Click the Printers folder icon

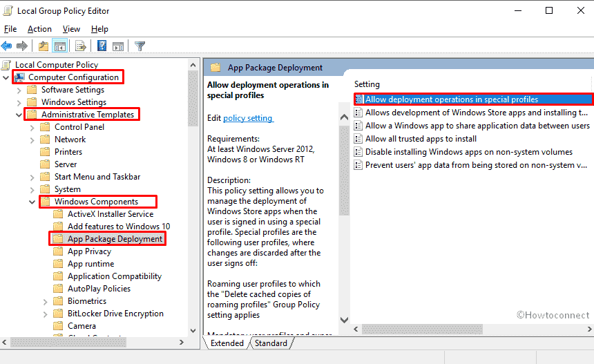tap(45, 152)
